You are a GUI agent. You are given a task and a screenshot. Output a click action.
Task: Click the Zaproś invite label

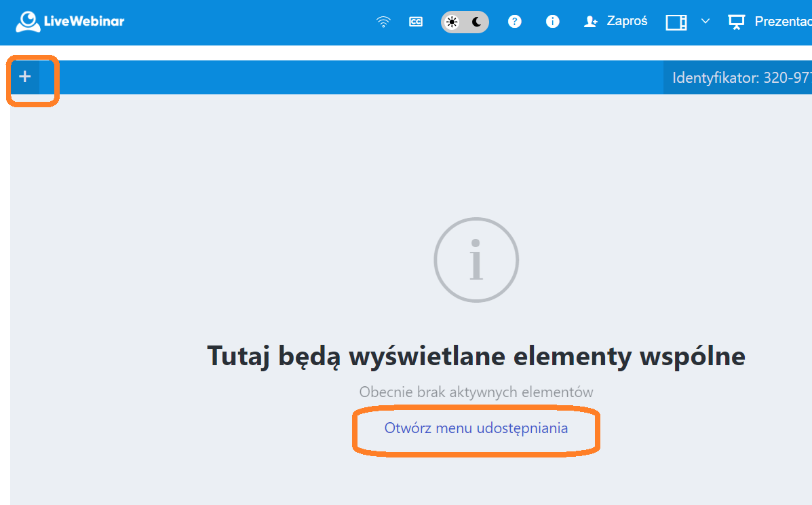coord(627,21)
